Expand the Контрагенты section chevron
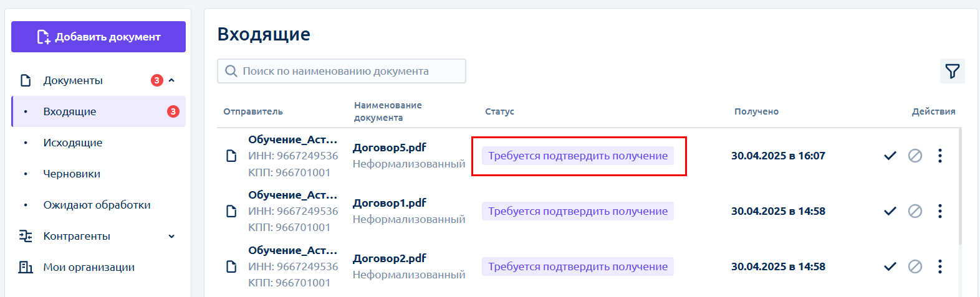The width and height of the screenshot is (980, 297). pos(171,236)
